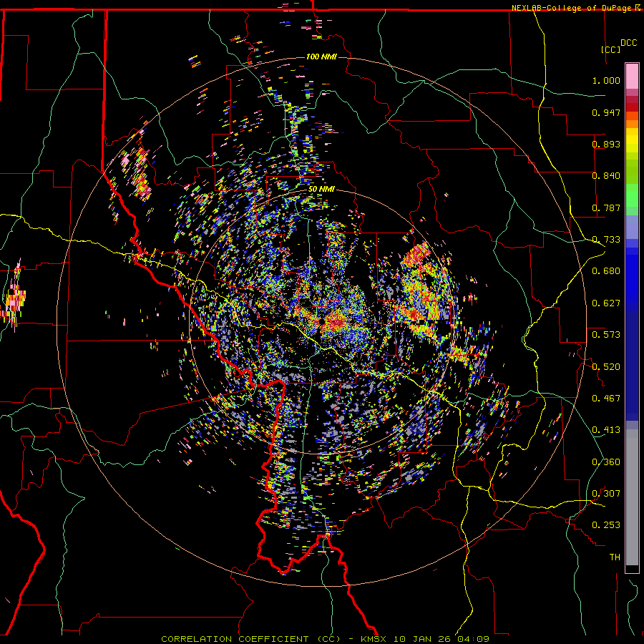Click the 0.787 value on the legend

pos(606,208)
